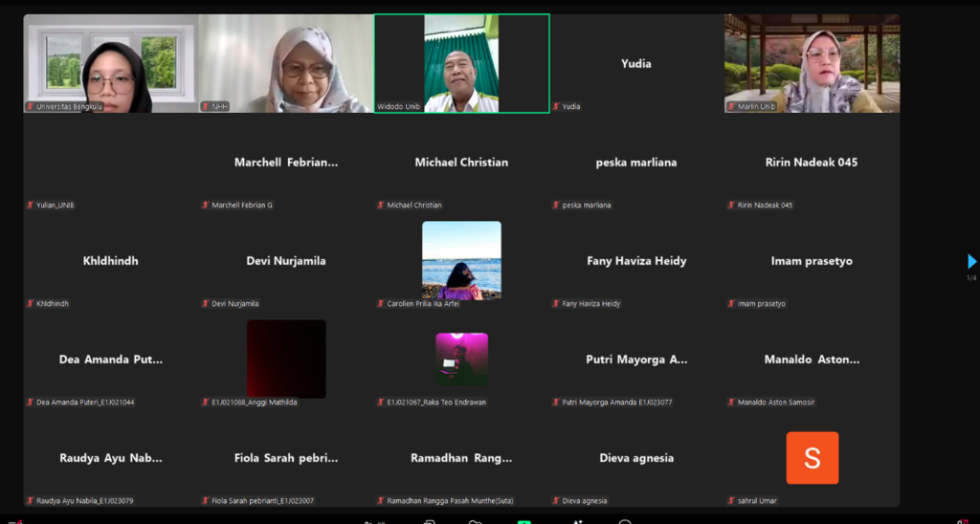This screenshot has height=524, width=980.
Task: Click Anggi Mathilda dark red profile picture
Action: point(286,360)
